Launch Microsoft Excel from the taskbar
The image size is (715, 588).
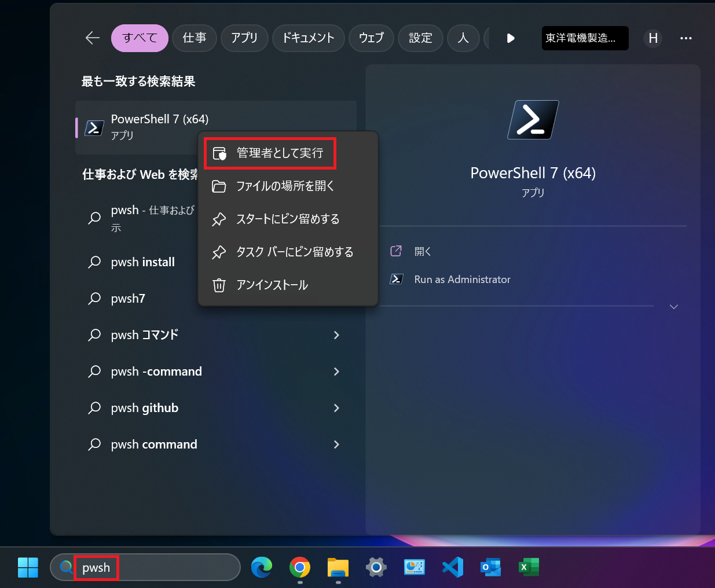click(x=529, y=567)
